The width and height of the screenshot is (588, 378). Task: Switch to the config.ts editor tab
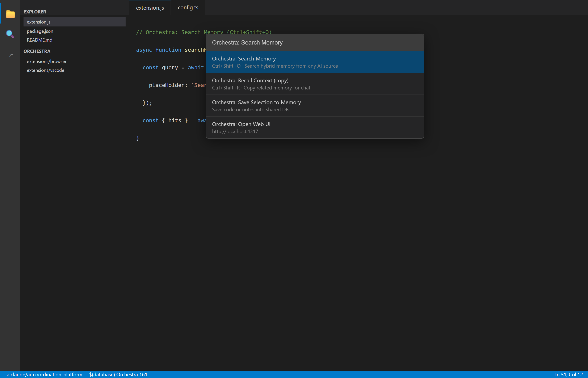188,7
